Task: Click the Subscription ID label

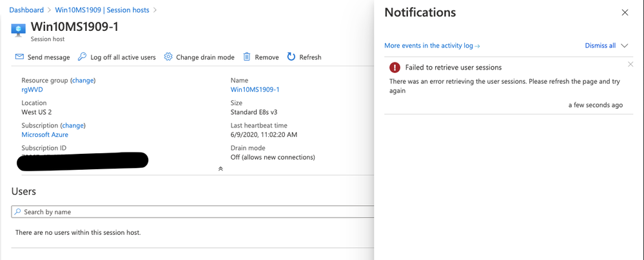Action: pyautogui.click(x=44, y=148)
